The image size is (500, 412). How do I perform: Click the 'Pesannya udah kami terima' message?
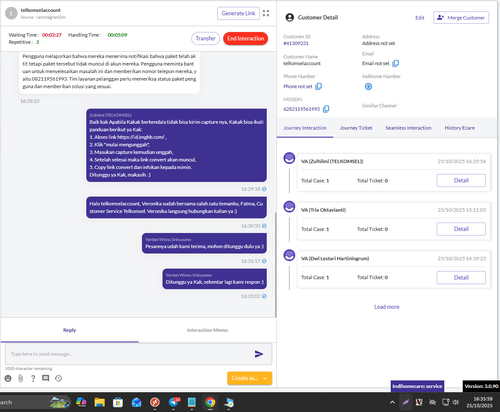click(x=204, y=243)
